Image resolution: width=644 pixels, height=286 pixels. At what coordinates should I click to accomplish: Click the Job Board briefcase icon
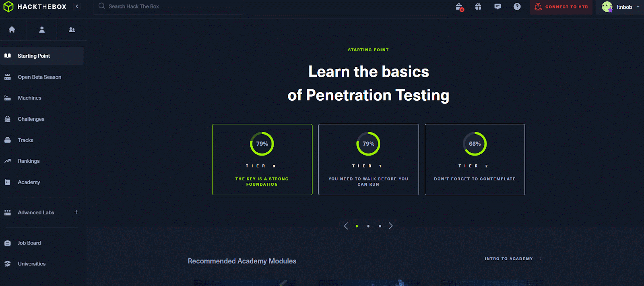click(8, 243)
